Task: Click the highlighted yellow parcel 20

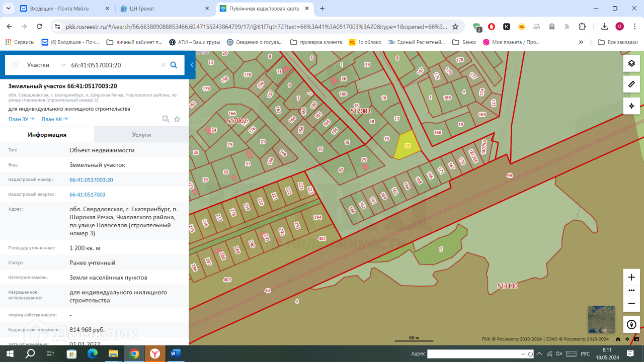Action: 406,146
